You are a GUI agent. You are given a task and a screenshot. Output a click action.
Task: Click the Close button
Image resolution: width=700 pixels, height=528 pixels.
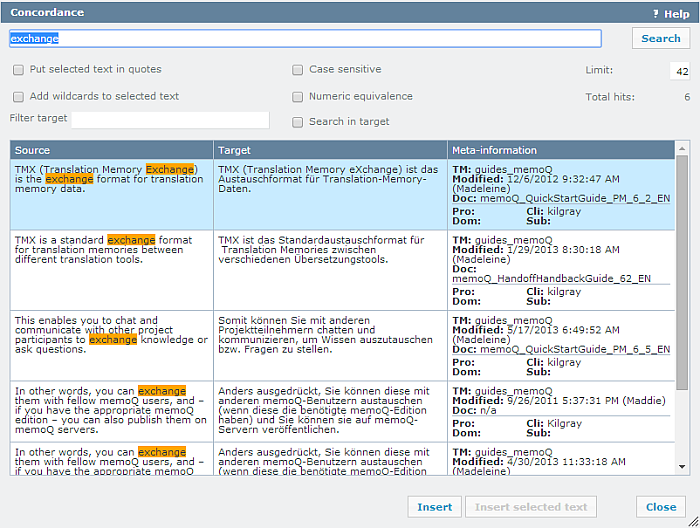click(x=660, y=507)
